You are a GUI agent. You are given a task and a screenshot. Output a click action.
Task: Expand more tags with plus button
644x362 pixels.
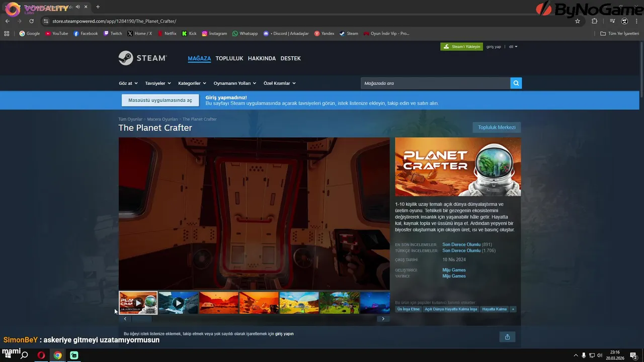tap(513, 309)
